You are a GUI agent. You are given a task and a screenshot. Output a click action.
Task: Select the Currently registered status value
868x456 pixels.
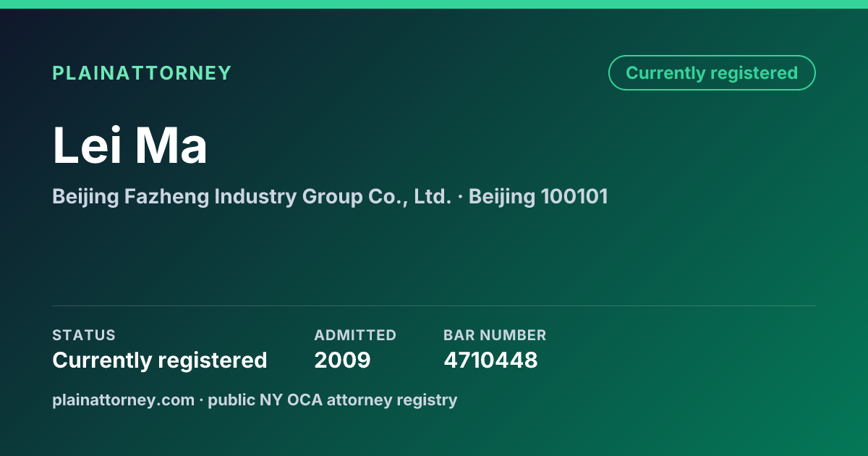point(160,360)
